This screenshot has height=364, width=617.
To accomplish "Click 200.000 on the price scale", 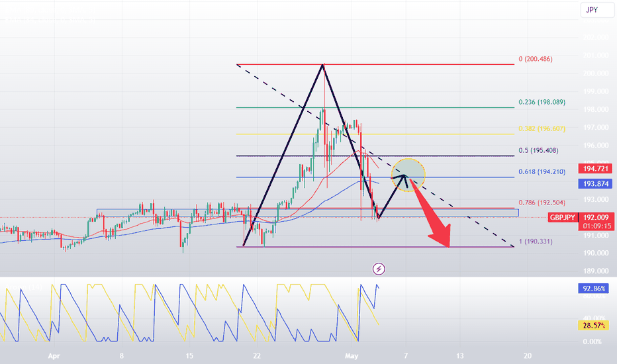I will coord(596,73).
